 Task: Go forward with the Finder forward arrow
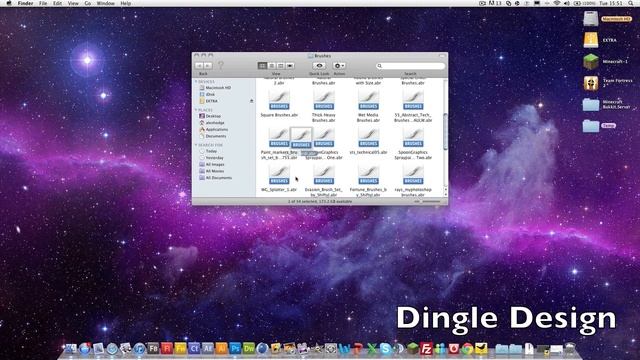(x=208, y=66)
